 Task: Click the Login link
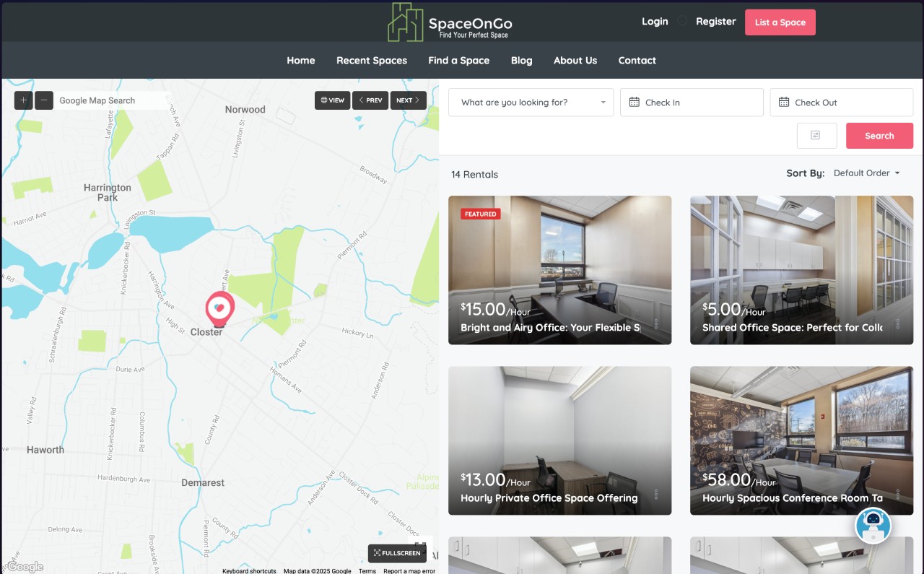coord(655,22)
